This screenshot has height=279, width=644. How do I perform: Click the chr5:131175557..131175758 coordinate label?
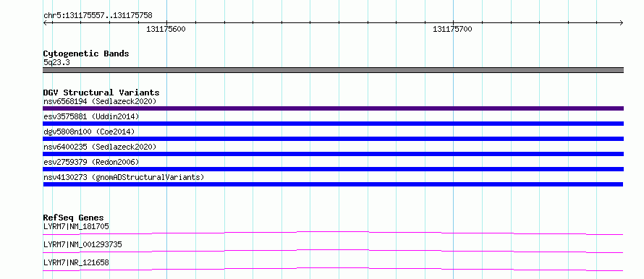pos(98,16)
